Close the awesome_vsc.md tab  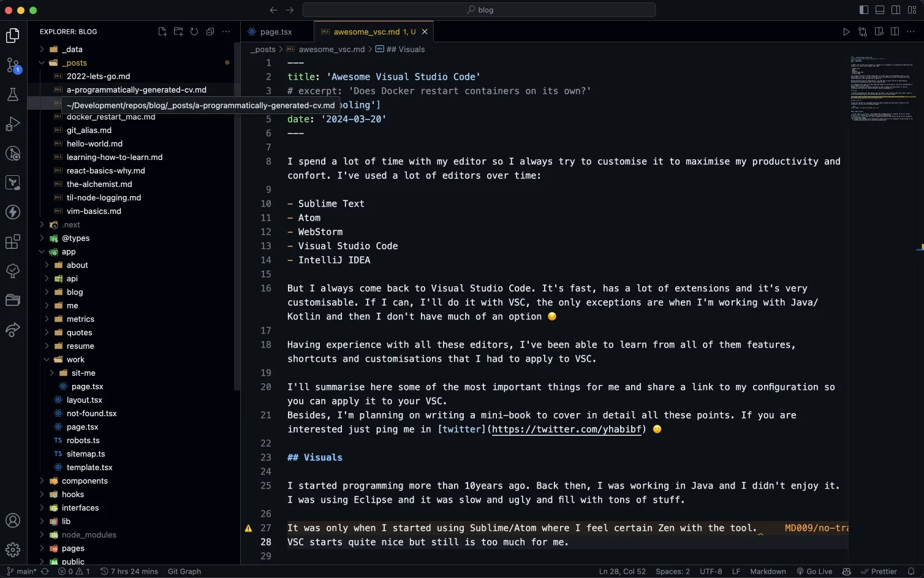[425, 32]
